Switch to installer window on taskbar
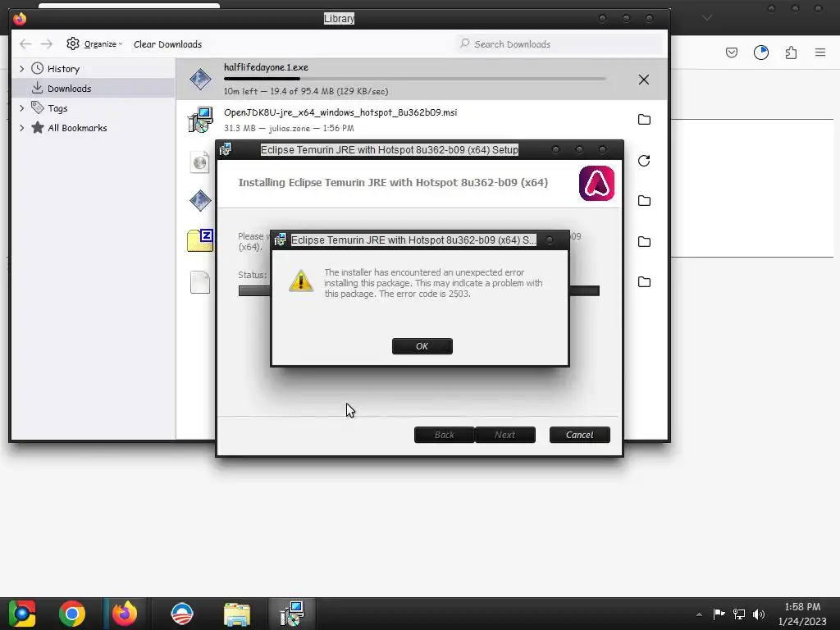This screenshot has height=630, width=840. [x=293, y=614]
